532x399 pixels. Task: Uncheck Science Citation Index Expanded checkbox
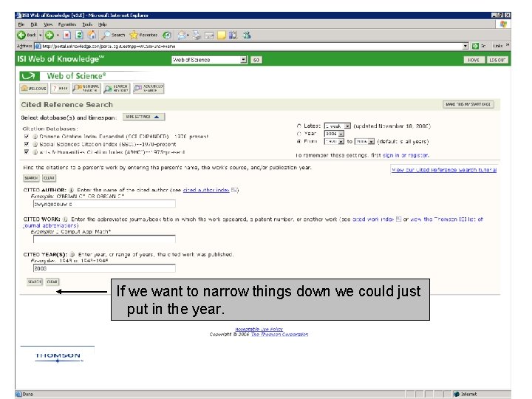(x=27, y=136)
